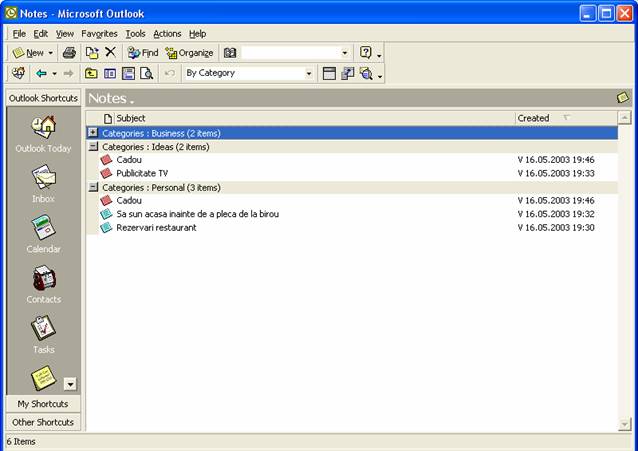Click the AutoPreview toolbar icon
638x451 pixels.
pyautogui.click(x=366, y=74)
